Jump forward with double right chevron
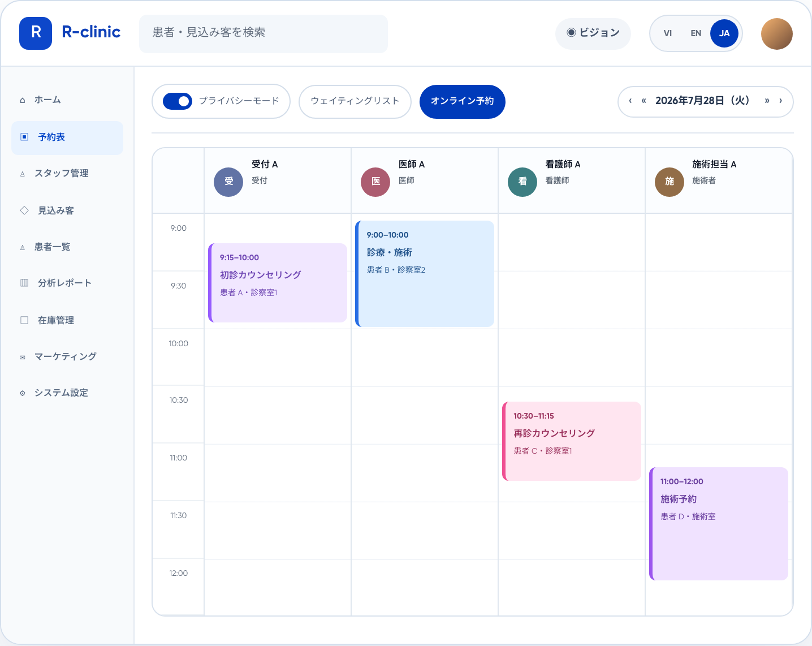Screen dimensions: 812x646 (x=767, y=101)
